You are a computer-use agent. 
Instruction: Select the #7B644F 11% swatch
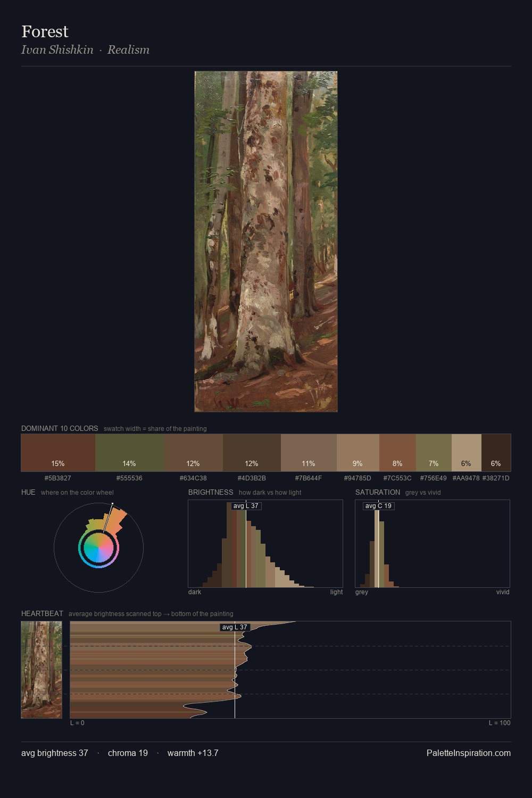tap(309, 453)
